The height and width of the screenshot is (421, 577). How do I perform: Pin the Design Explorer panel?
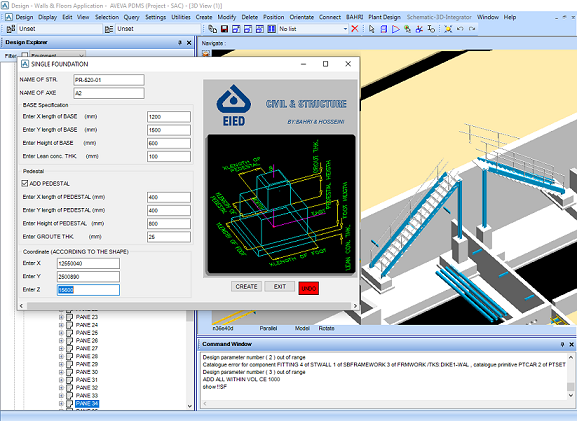point(180,43)
